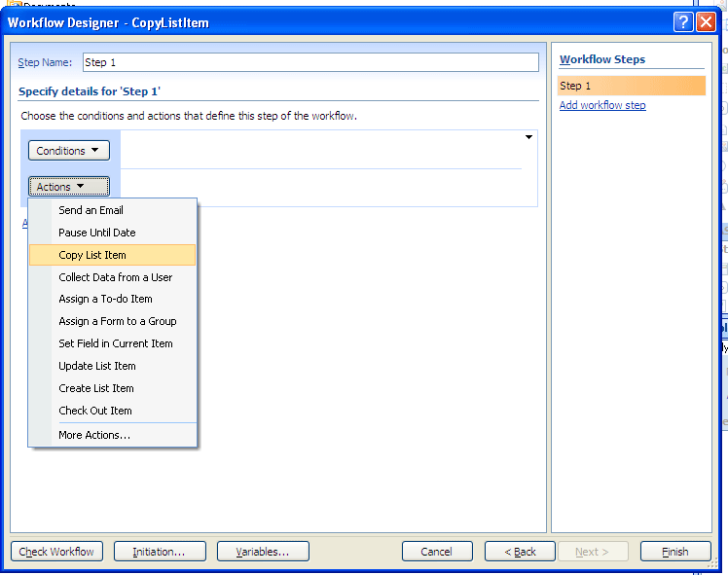This screenshot has width=728, height=575.
Task: Select Assign a To-do Item
Action: coord(112,299)
